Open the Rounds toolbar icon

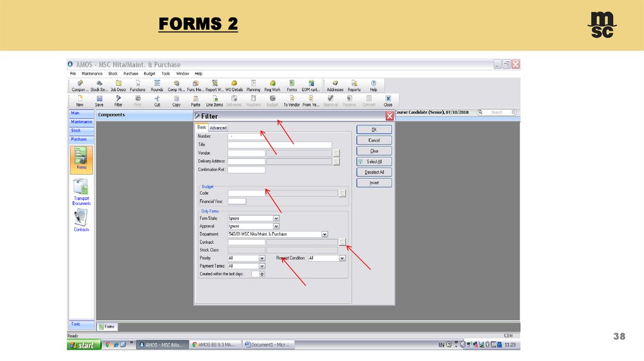point(157,86)
